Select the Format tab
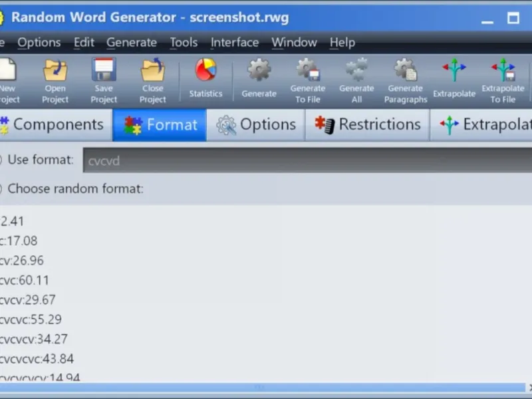The width and height of the screenshot is (532, 399). click(160, 124)
